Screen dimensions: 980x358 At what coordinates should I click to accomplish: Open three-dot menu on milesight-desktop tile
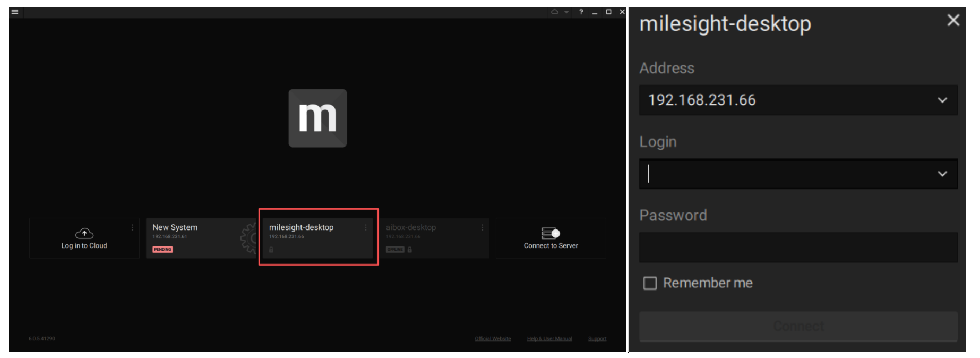pos(366,227)
